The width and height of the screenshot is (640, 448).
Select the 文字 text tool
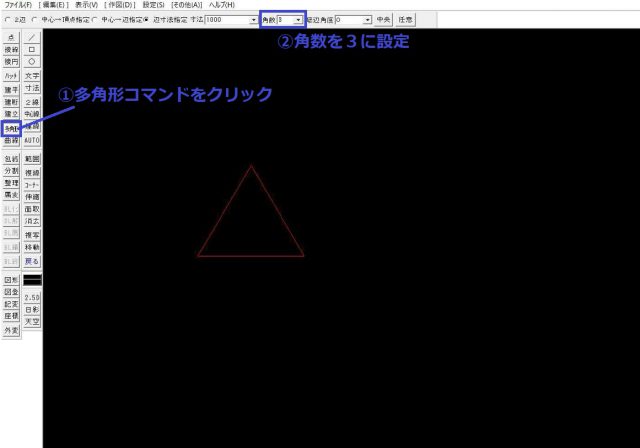31,75
